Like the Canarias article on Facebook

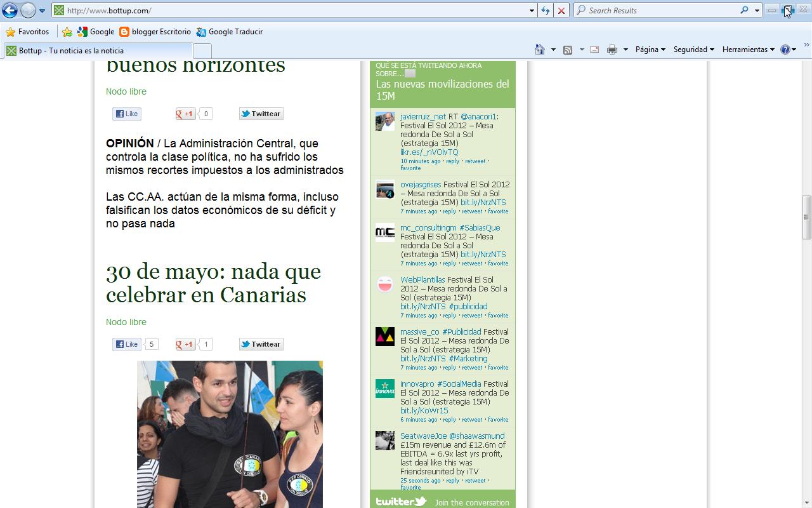click(x=127, y=344)
